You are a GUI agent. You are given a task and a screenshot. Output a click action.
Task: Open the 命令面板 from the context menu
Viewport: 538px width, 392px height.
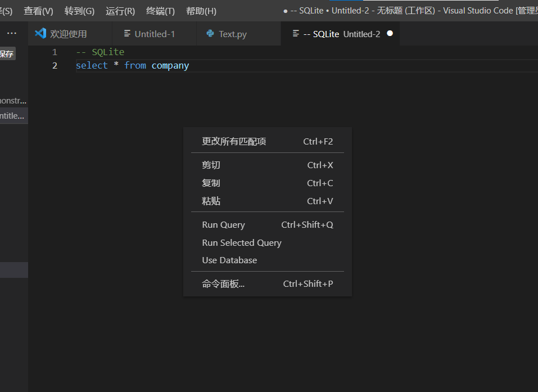[x=223, y=283]
